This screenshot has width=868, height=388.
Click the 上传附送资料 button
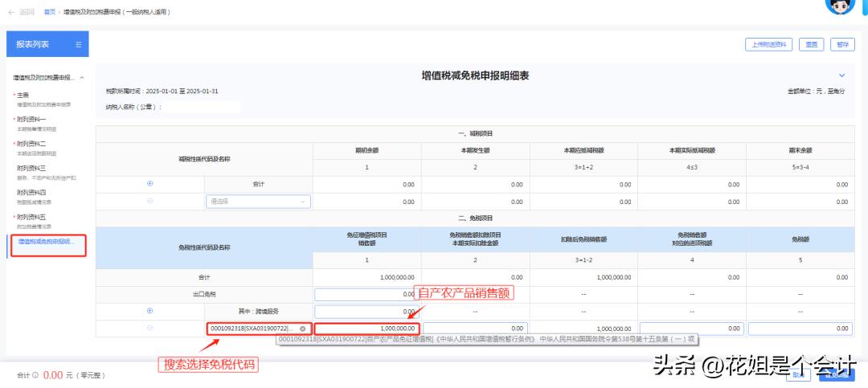[769, 45]
